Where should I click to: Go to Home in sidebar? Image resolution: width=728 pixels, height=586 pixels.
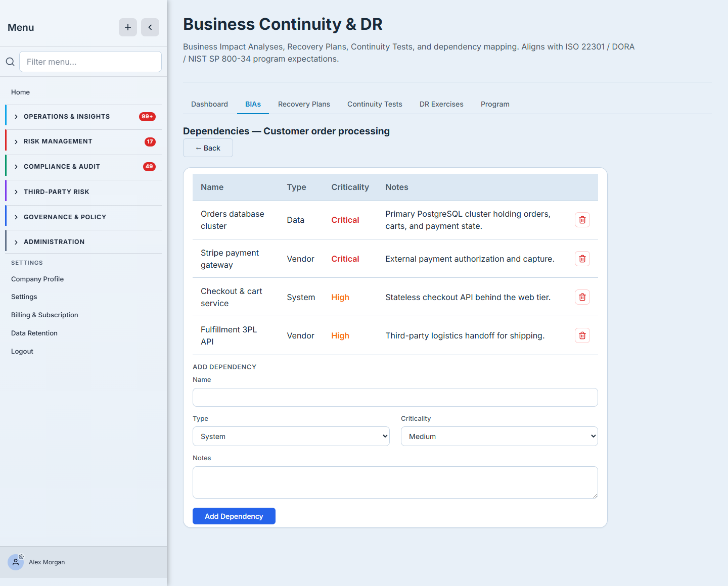pos(20,92)
